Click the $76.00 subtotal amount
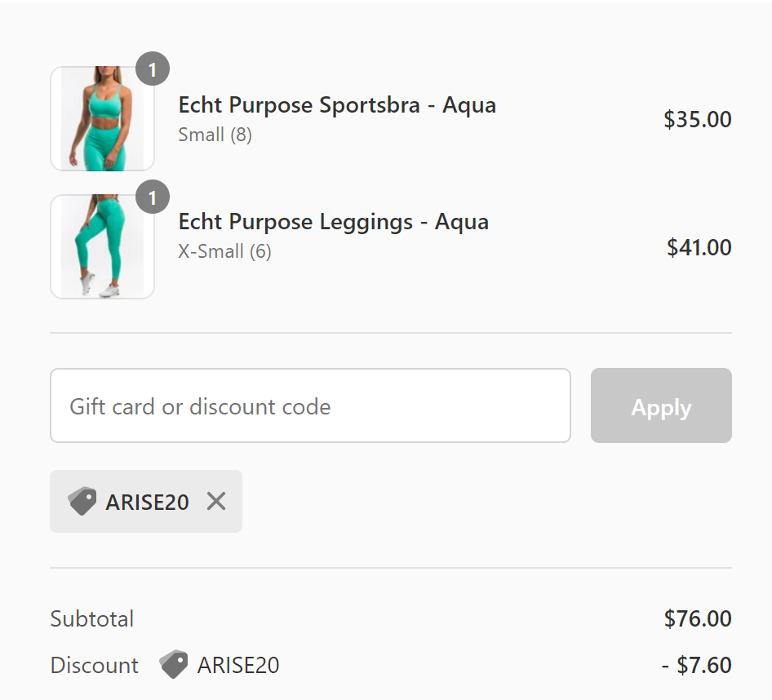 (x=698, y=618)
